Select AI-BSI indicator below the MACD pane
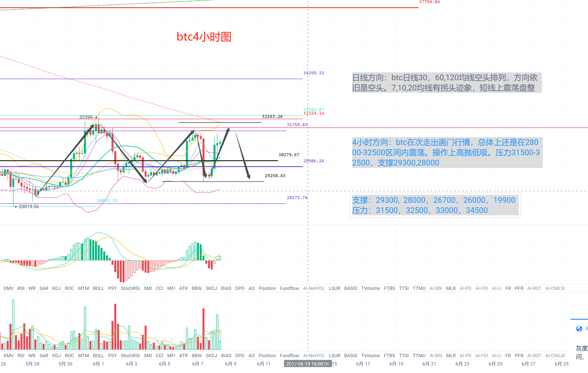This screenshot has width=588, height=373. point(436,288)
